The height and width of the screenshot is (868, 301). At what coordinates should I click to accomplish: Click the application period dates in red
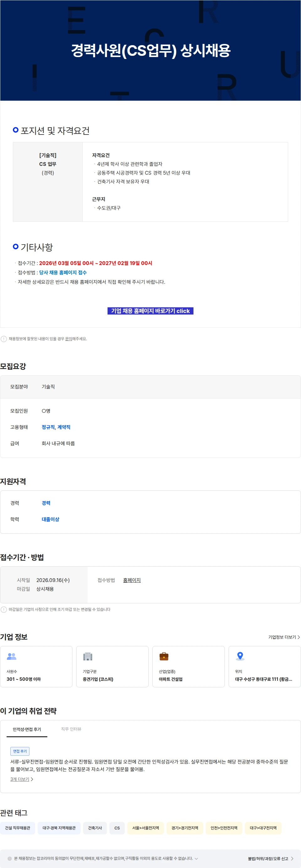[95, 263]
